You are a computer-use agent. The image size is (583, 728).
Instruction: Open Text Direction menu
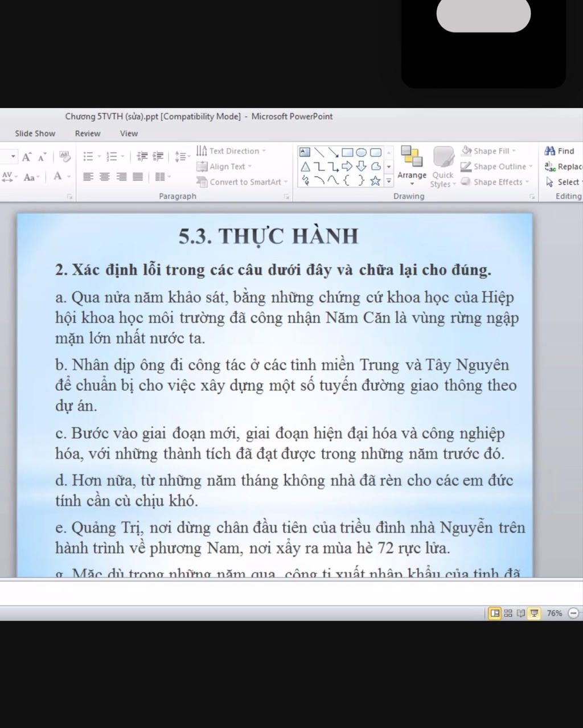(231, 151)
